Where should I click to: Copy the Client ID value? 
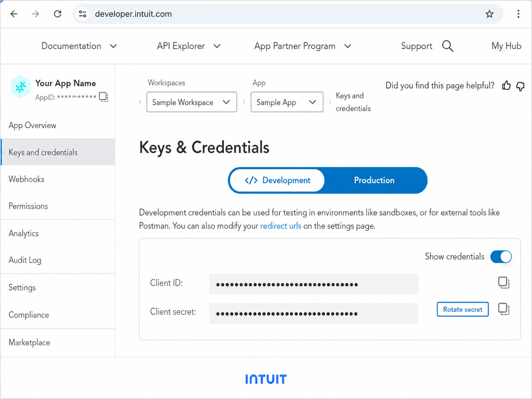pyautogui.click(x=504, y=283)
